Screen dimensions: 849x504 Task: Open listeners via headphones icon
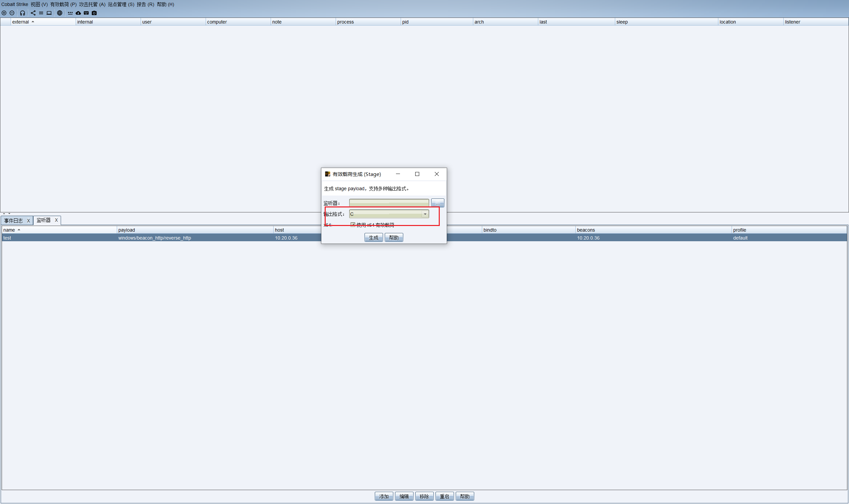(x=23, y=13)
